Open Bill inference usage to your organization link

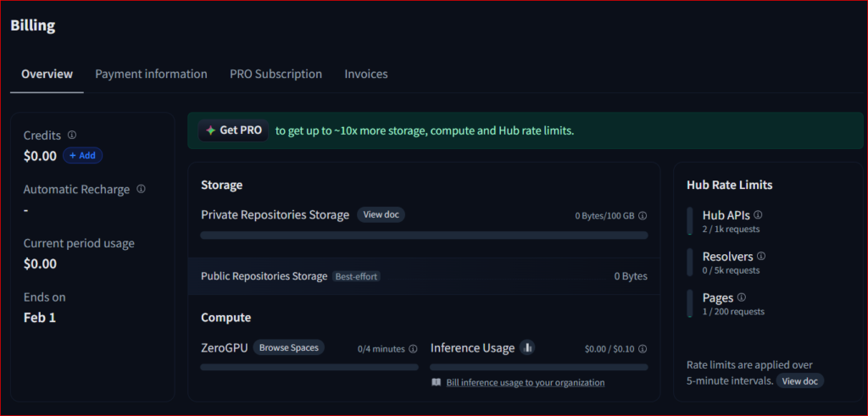click(x=525, y=383)
